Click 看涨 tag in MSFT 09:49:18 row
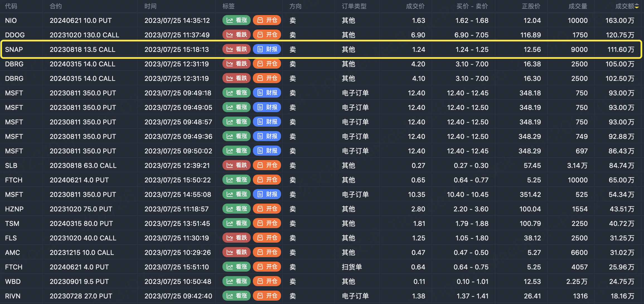This screenshot has width=644, height=304. (237, 93)
